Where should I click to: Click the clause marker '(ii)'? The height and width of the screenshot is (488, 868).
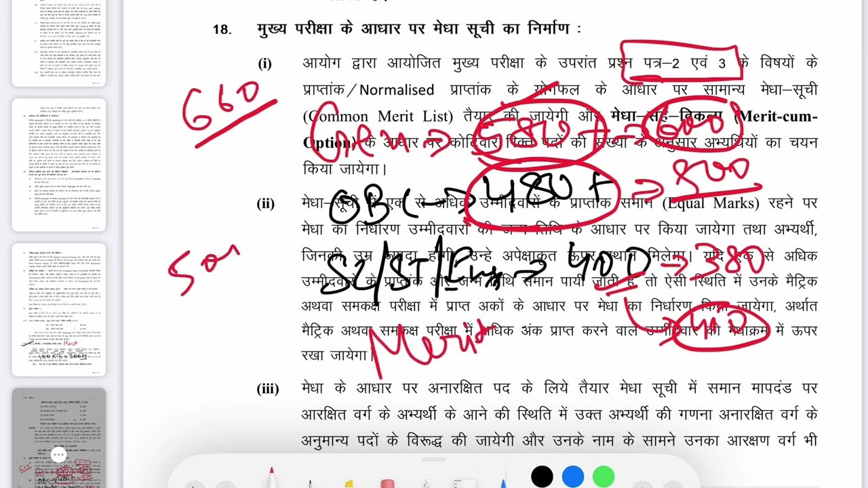pyautogui.click(x=266, y=203)
